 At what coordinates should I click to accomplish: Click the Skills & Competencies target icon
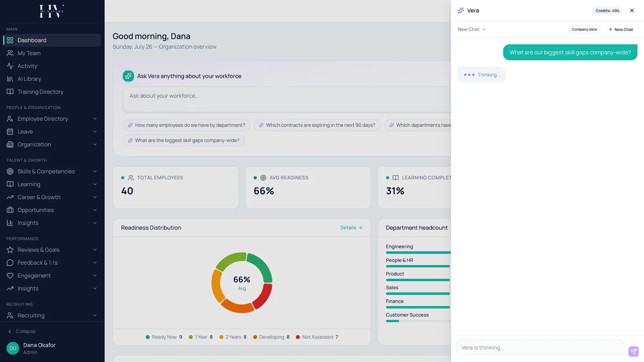tap(10, 171)
